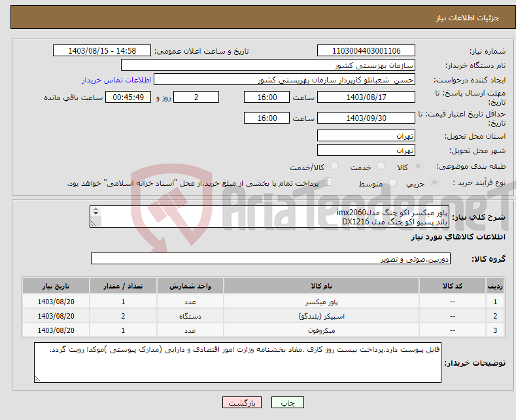This screenshot has height=420, width=516.
Task: Click the جزئیات اطلاعات نیاز header title
Action: click(468, 18)
